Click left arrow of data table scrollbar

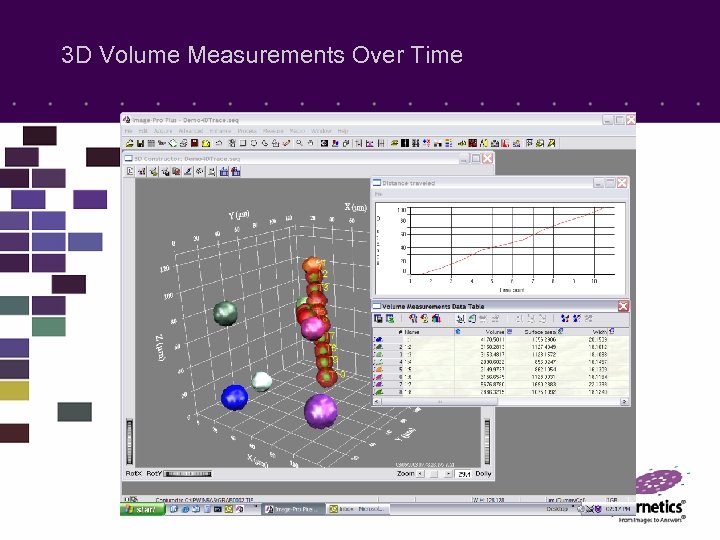[377, 402]
